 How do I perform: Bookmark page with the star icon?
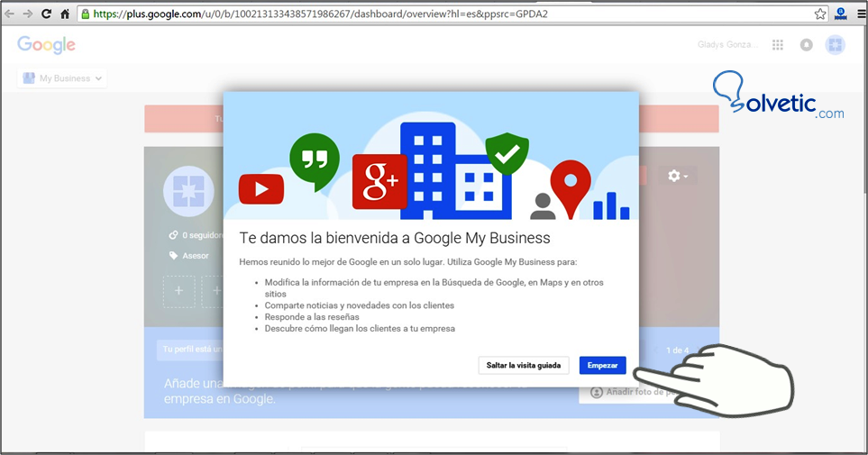click(x=820, y=14)
